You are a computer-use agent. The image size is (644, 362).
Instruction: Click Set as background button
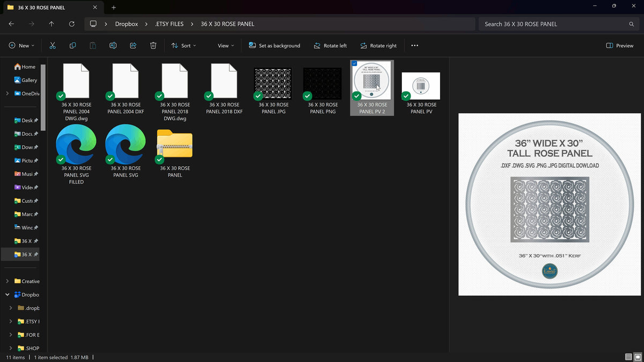coord(274,46)
